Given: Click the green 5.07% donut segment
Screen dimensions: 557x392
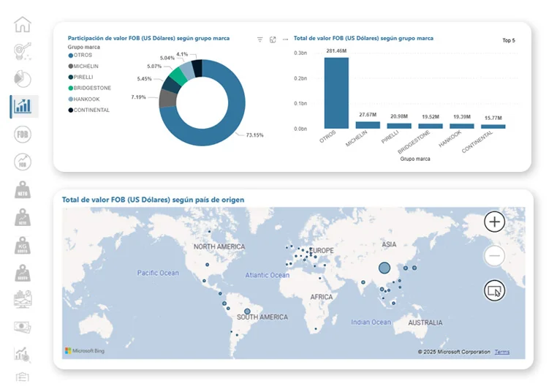Looking at the screenshot, I should (178, 76).
